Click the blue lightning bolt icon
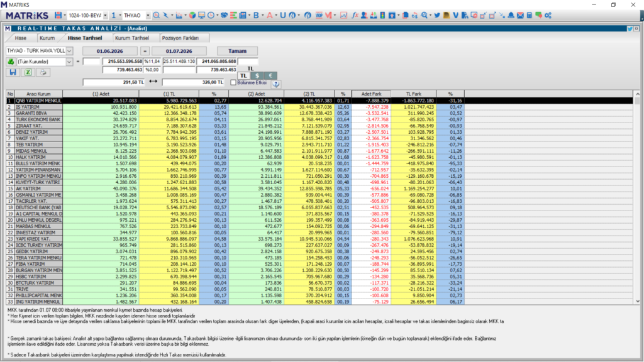 [x=165, y=15]
